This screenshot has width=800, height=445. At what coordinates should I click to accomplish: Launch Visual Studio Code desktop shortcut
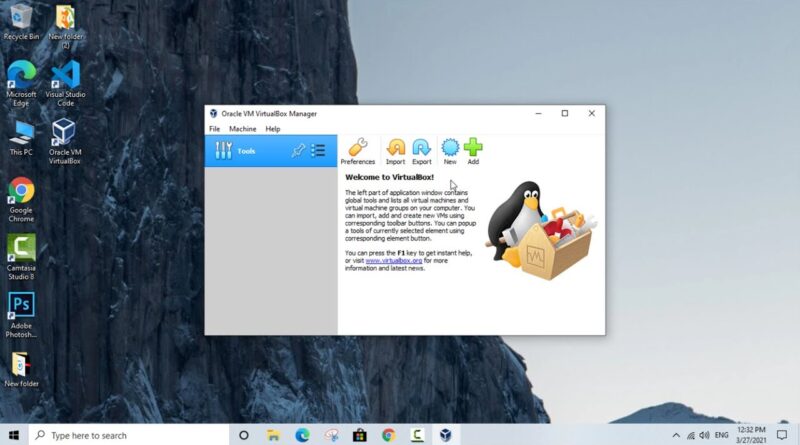click(65, 84)
